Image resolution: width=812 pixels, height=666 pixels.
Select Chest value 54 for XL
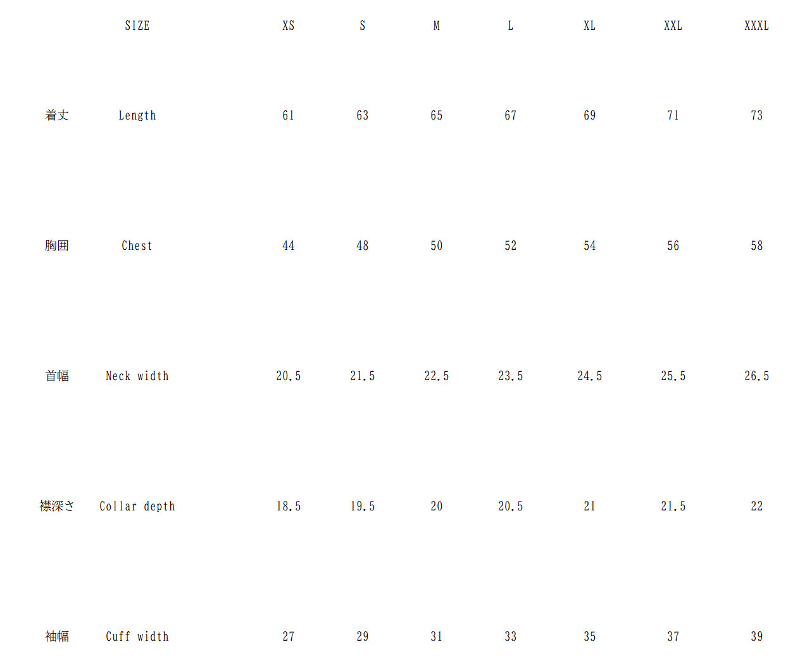(590, 245)
